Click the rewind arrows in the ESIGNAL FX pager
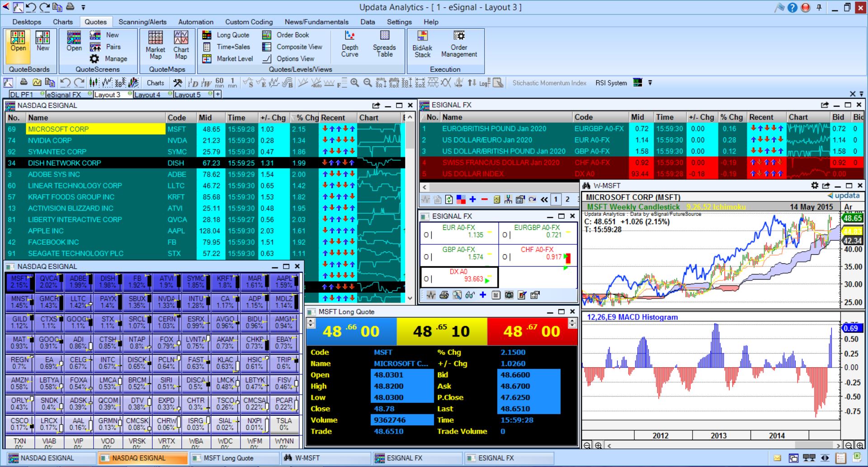This screenshot has width=868, height=467. pos(544,199)
